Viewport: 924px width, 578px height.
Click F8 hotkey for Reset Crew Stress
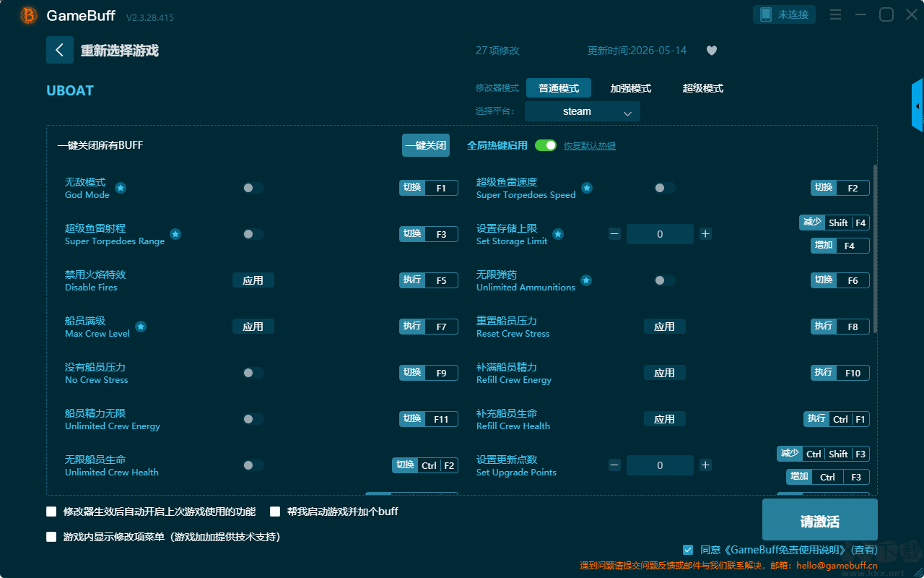click(840, 327)
